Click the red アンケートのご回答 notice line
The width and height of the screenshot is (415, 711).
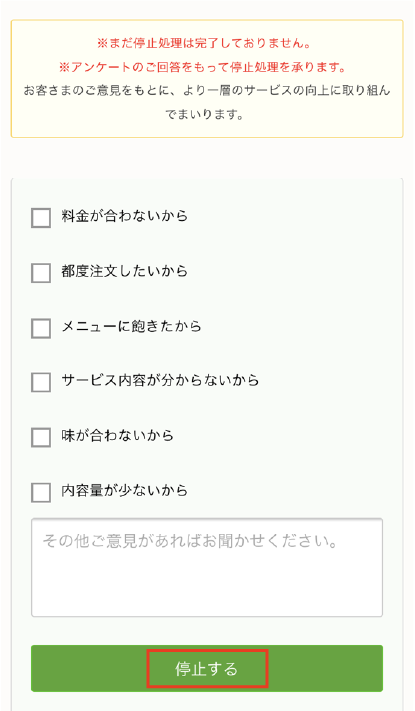[x=203, y=68]
